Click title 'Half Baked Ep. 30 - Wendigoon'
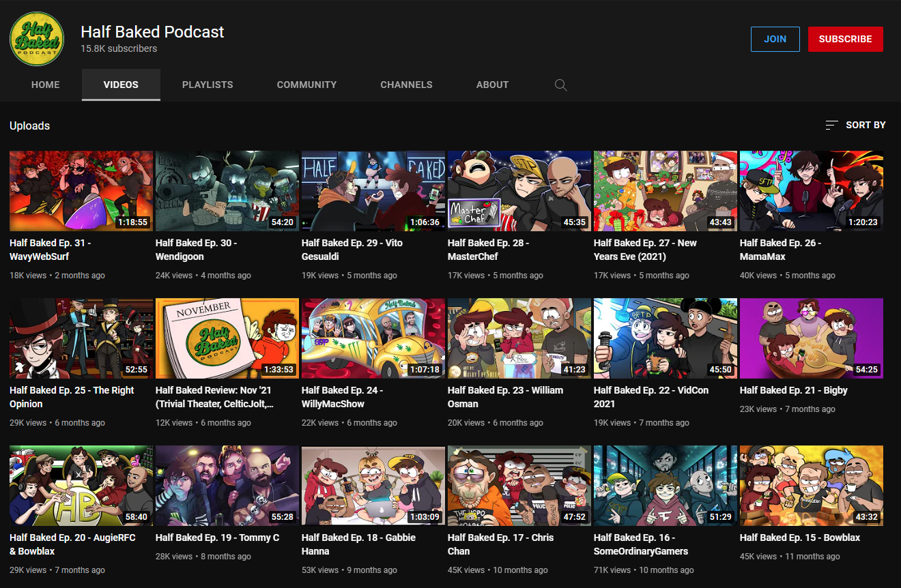Screen dimensions: 901x588 [x=197, y=250]
